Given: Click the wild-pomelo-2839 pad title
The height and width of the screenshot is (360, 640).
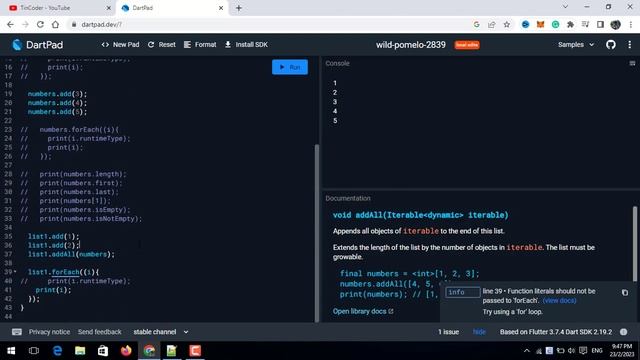Looking at the screenshot, I should 411,44.
